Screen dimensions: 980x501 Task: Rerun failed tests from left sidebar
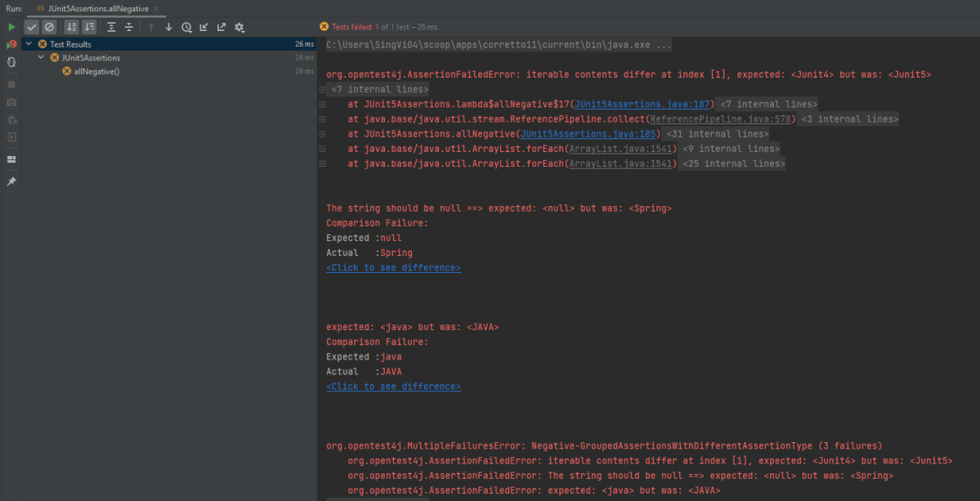[x=11, y=44]
